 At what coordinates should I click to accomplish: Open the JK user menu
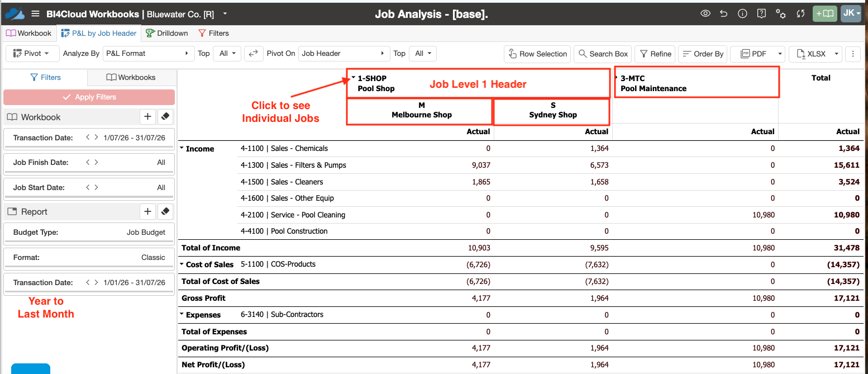pyautogui.click(x=851, y=14)
